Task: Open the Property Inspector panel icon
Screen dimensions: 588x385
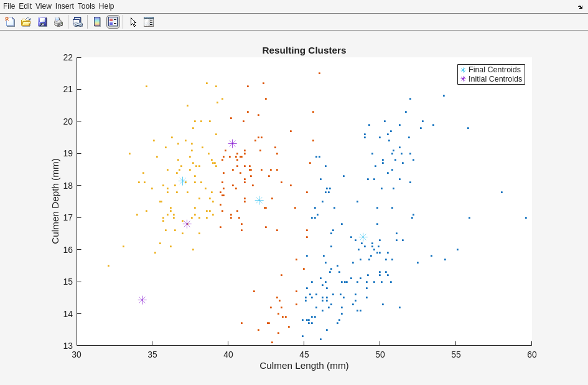Action: click(x=149, y=22)
